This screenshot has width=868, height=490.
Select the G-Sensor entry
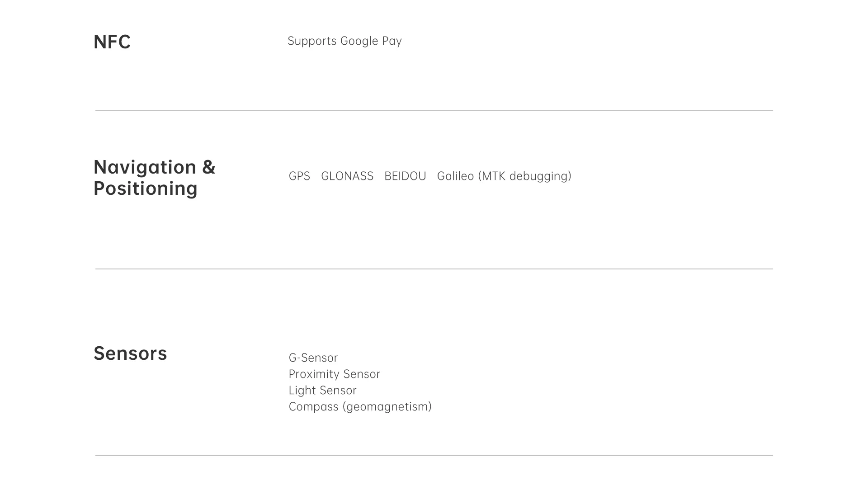[313, 358]
